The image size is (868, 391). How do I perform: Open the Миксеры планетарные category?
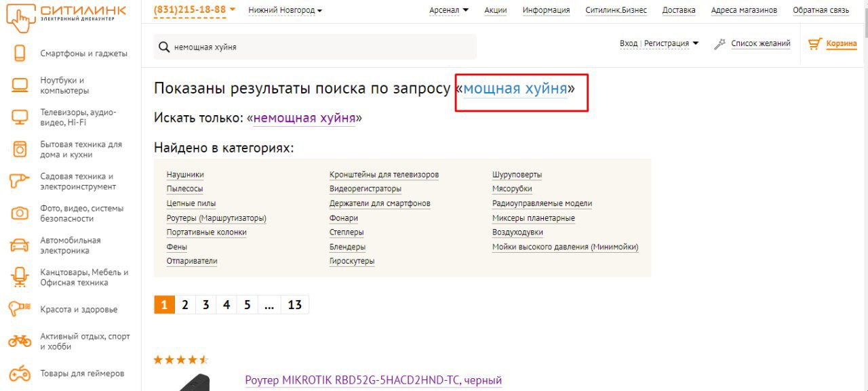click(x=534, y=218)
